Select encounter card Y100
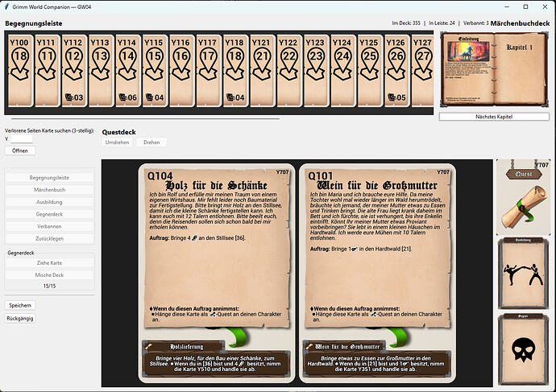 click(x=21, y=71)
